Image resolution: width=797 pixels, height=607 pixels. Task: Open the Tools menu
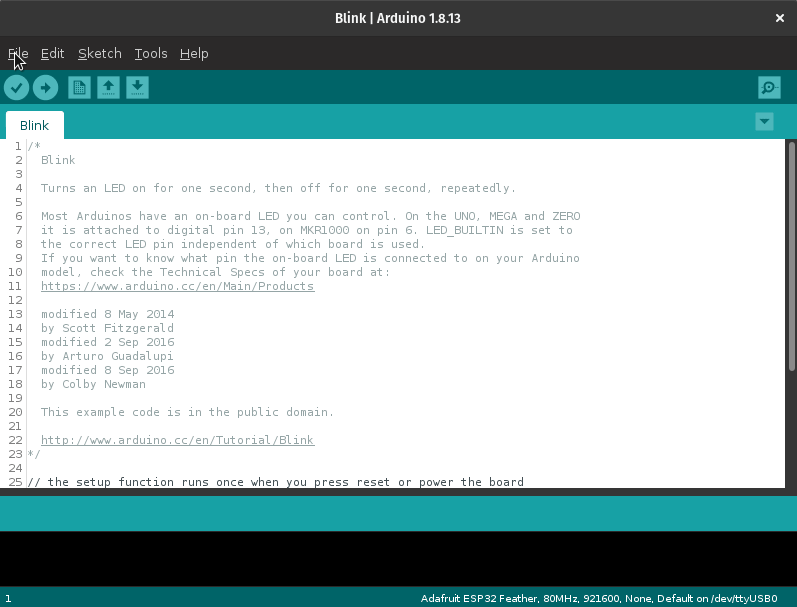151,53
